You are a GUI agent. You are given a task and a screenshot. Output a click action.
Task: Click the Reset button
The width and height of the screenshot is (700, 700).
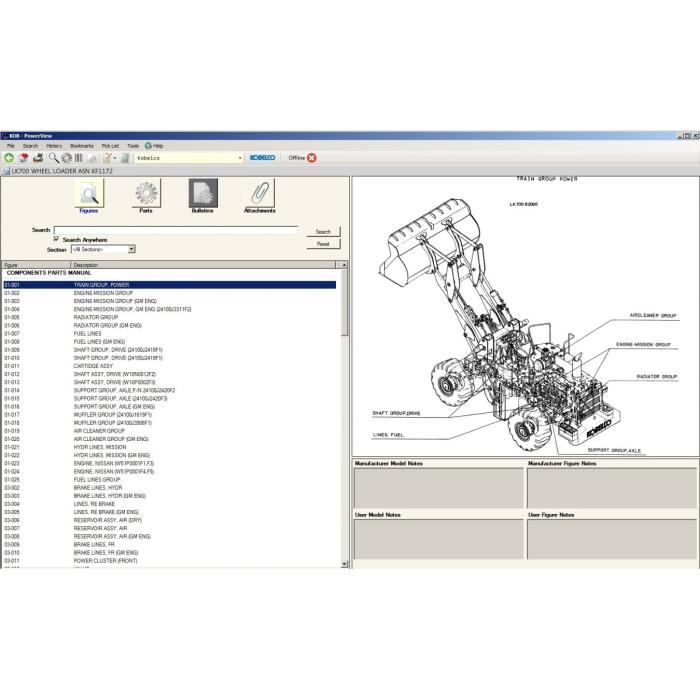click(323, 244)
